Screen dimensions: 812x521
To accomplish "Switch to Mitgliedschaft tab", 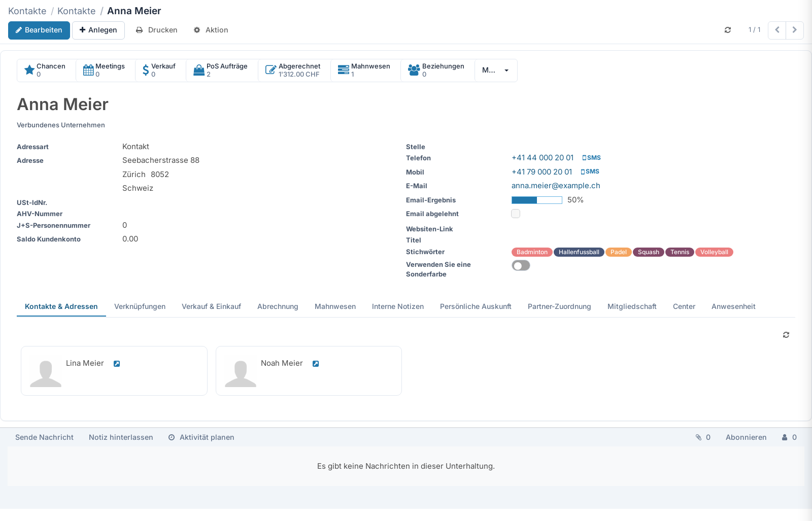I will coord(632,306).
